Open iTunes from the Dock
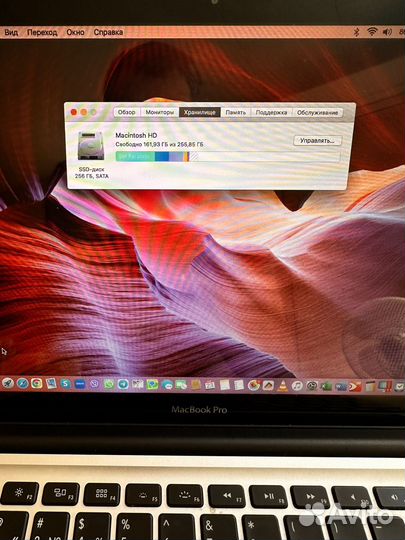This screenshot has height=540, width=405. [297, 386]
